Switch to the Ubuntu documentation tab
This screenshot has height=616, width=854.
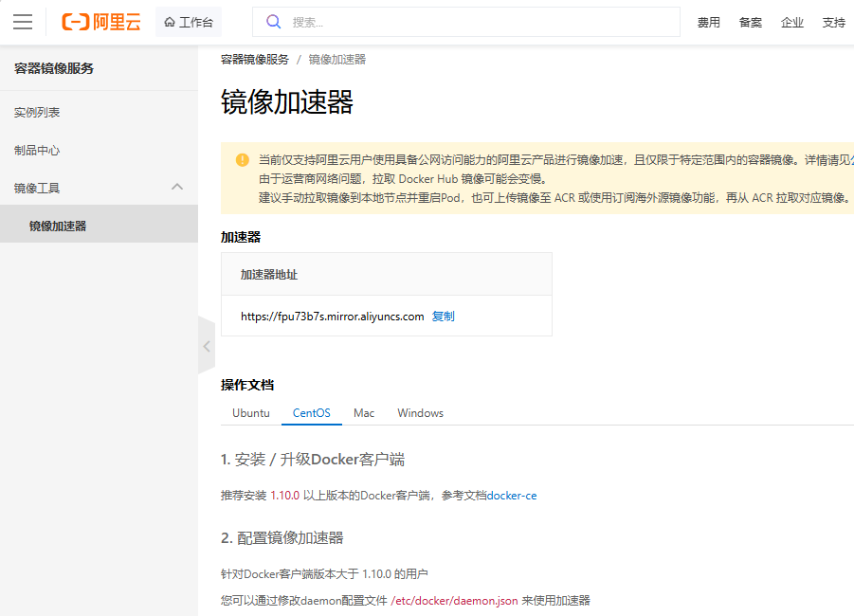pos(251,413)
